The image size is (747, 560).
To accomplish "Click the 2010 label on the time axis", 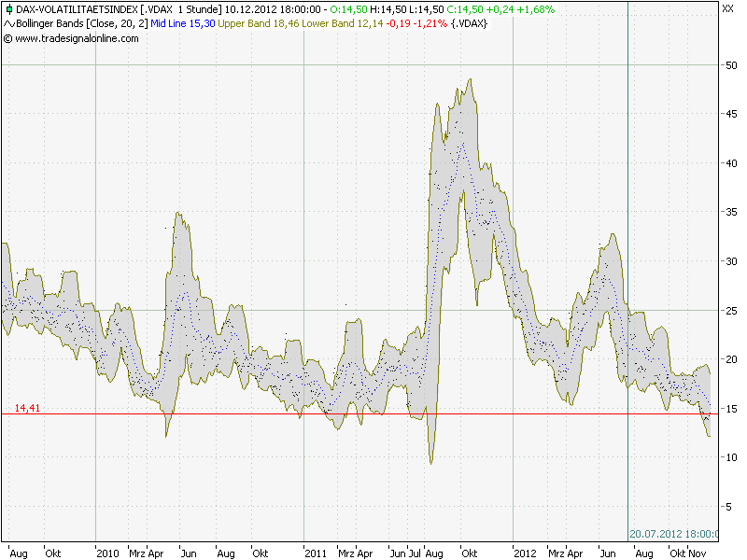I will 107,553.
